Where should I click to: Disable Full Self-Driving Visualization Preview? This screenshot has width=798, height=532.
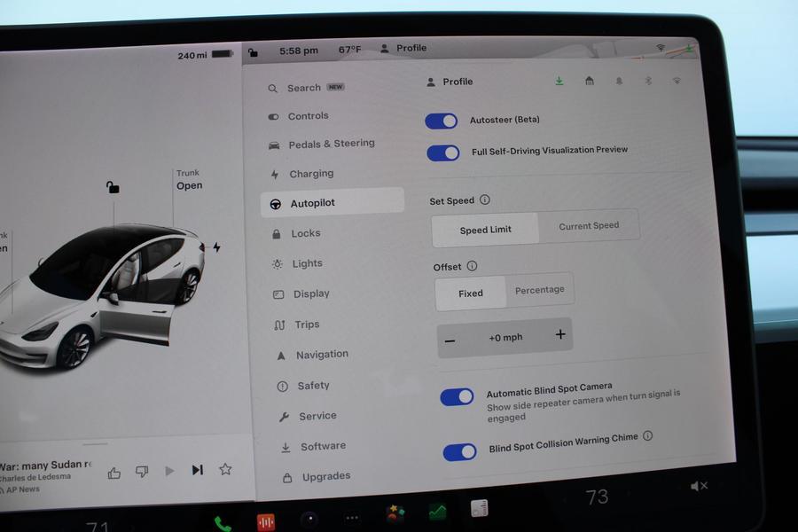click(x=443, y=153)
